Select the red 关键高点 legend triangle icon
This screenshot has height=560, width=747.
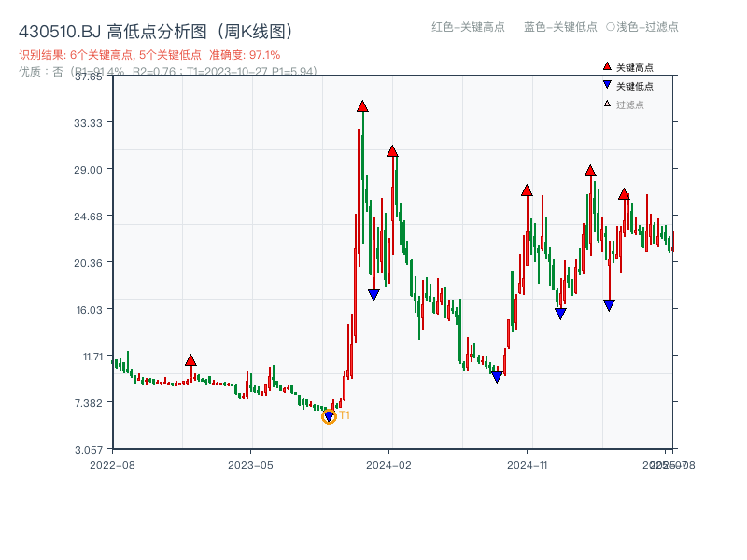click(x=607, y=66)
